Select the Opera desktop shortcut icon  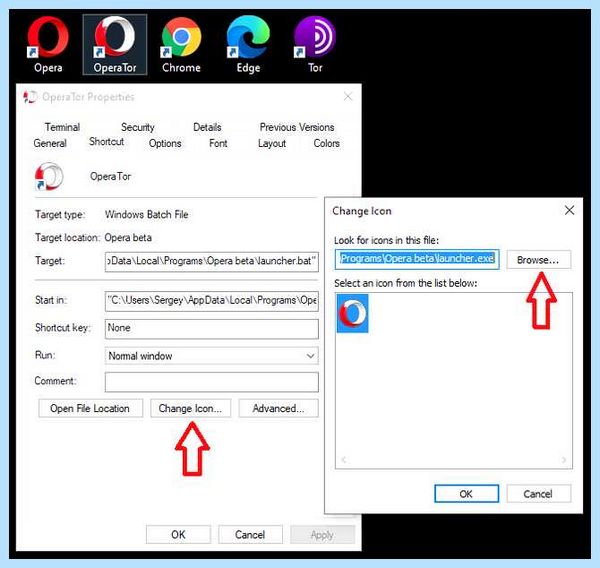pos(48,44)
